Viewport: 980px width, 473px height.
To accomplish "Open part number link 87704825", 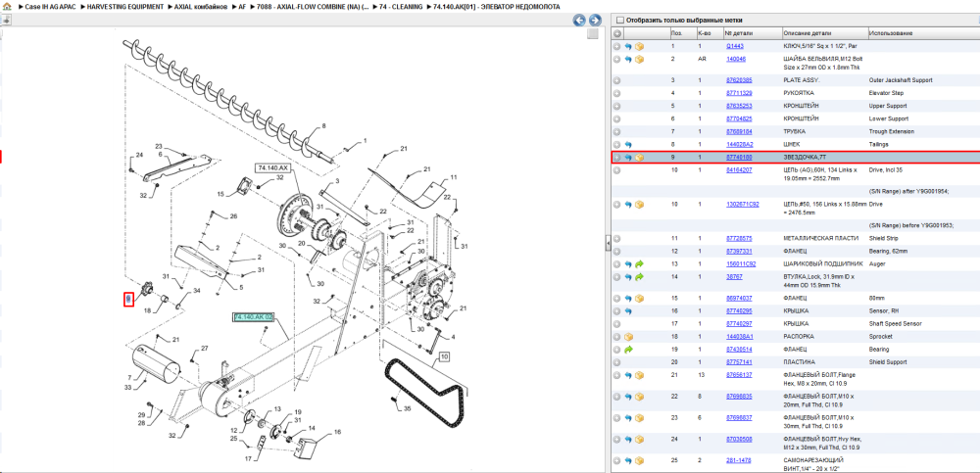I will tap(739, 118).
